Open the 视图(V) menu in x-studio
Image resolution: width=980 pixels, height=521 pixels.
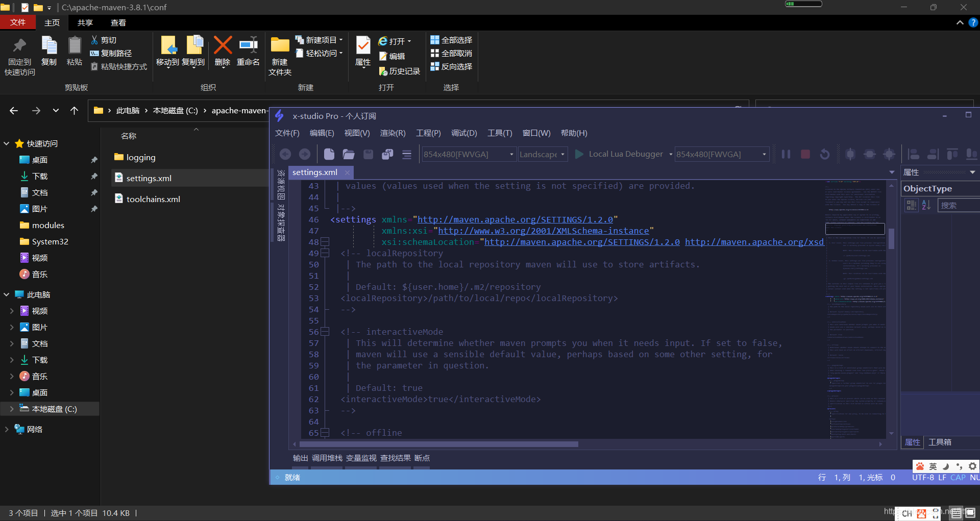357,133
